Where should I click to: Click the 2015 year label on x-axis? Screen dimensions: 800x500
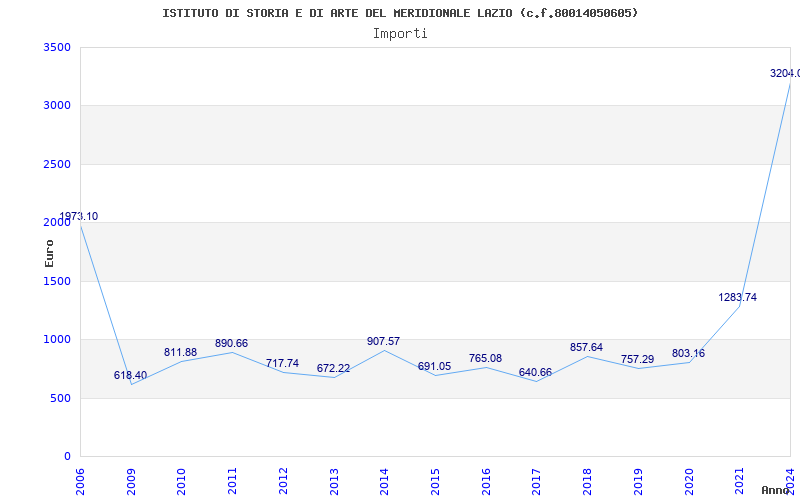[x=435, y=482]
